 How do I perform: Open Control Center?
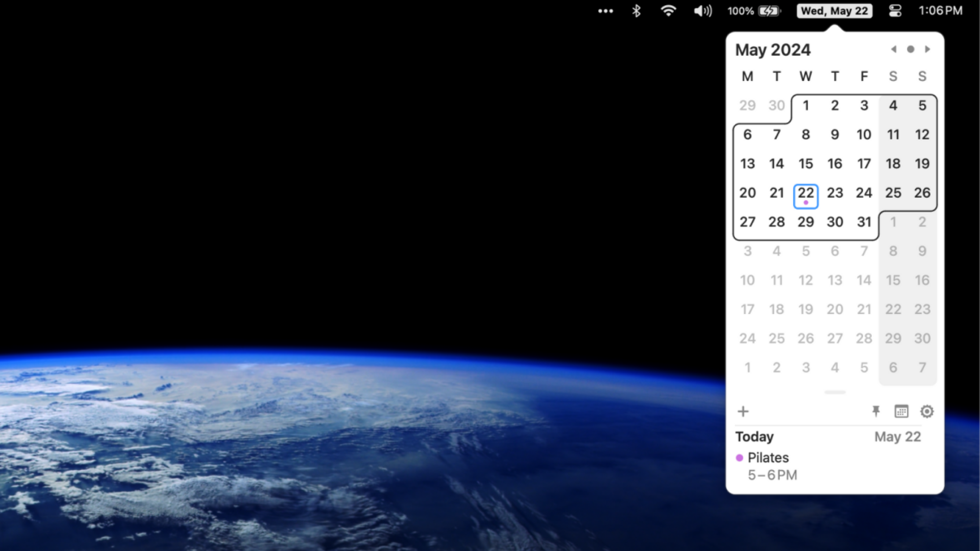click(895, 11)
